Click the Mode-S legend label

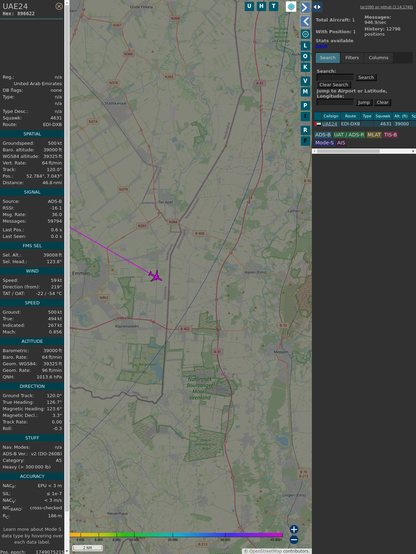point(324,143)
